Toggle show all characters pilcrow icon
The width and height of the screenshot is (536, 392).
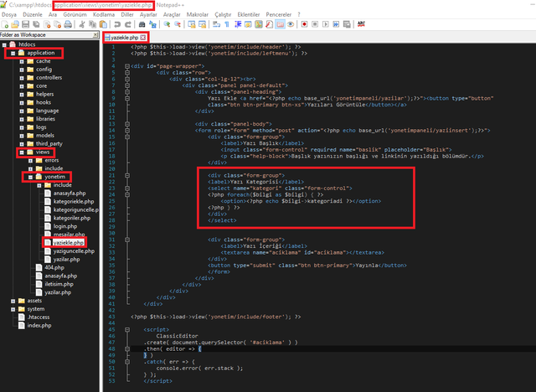point(227,24)
